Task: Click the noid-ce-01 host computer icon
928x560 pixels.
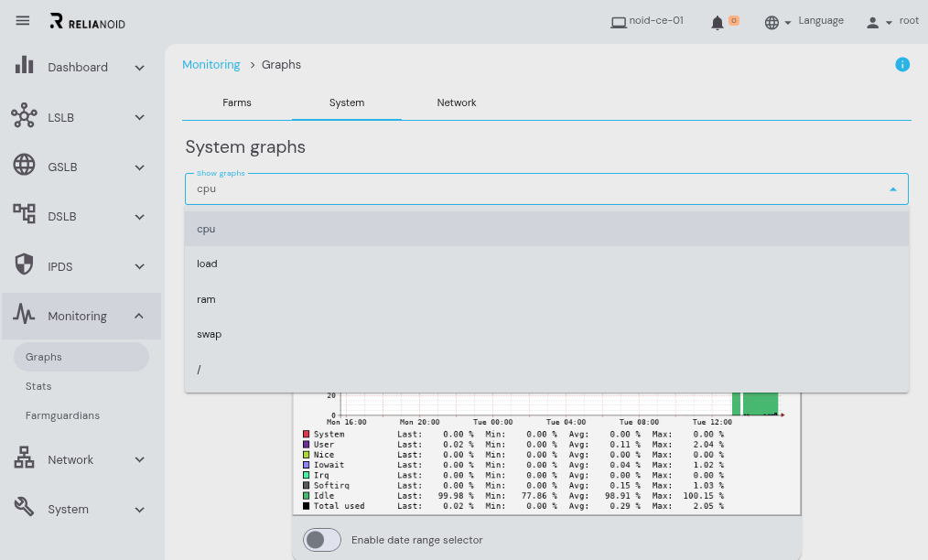Action: [619, 23]
